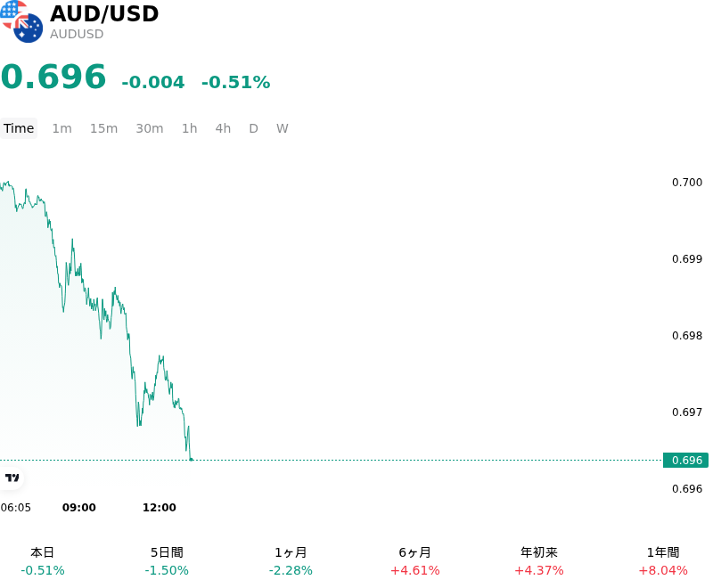Click the AUD/USD pair title

click(104, 13)
